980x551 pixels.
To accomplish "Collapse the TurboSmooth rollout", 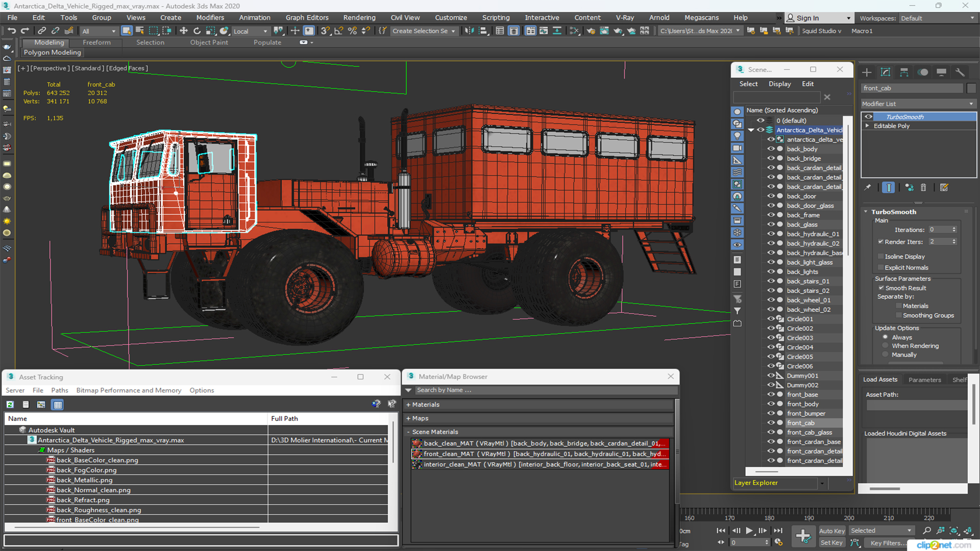I will (866, 212).
